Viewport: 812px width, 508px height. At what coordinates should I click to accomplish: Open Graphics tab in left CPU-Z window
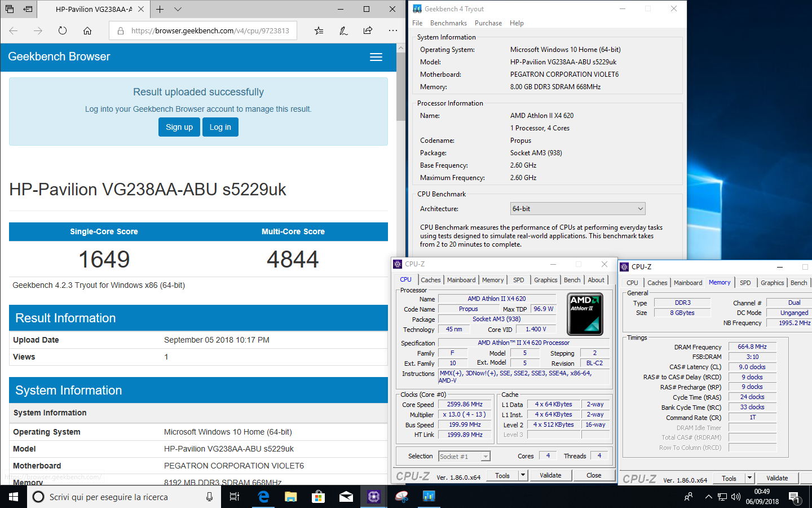pos(546,280)
